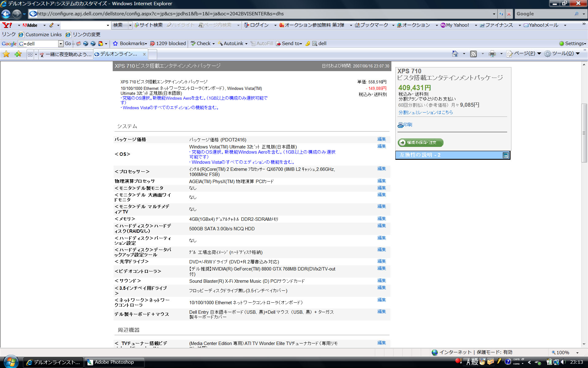Click 編集 link for ビデオコントローラ row
This screenshot has height=368, width=588.
382,268
